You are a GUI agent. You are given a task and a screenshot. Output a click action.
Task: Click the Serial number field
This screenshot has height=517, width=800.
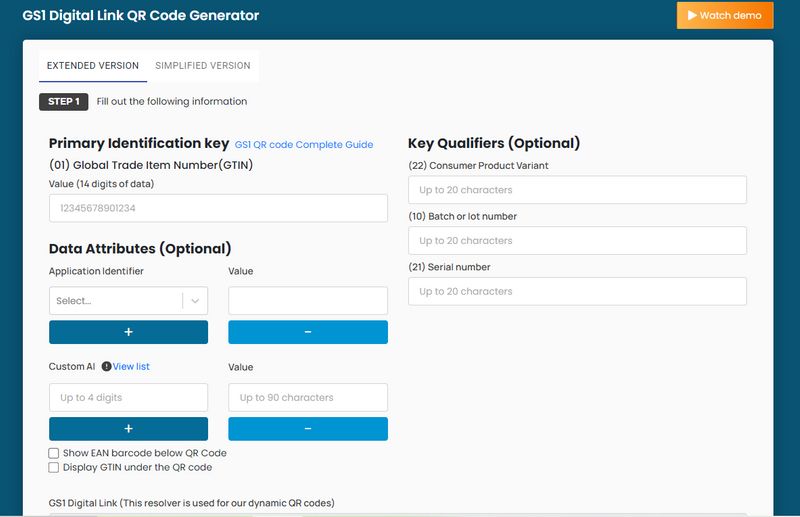577,291
